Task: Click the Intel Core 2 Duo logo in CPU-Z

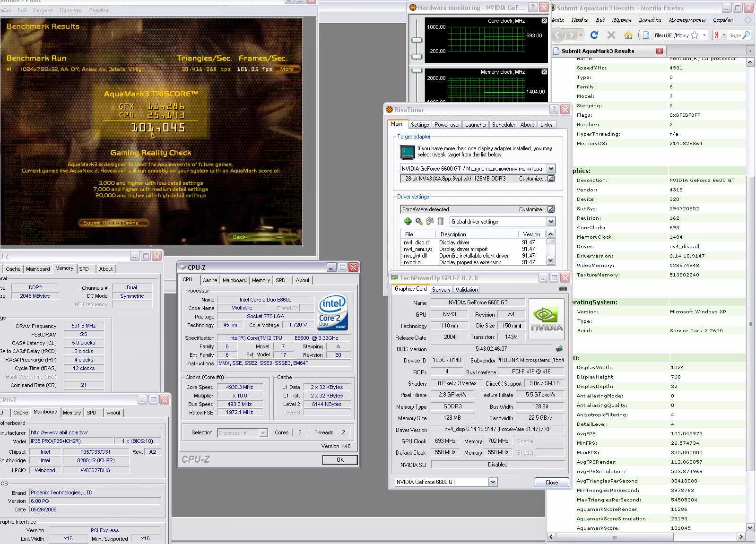Action: click(x=333, y=311)
